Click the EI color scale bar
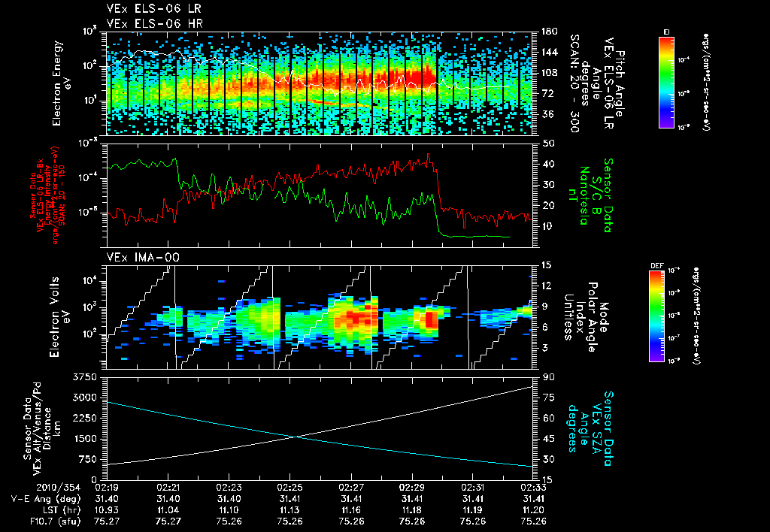The height and width of the screenshot is (532, 770). 666,83
